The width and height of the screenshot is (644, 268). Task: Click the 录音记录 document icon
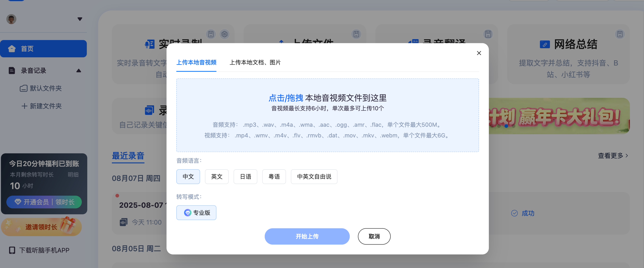tap(12, 71)
